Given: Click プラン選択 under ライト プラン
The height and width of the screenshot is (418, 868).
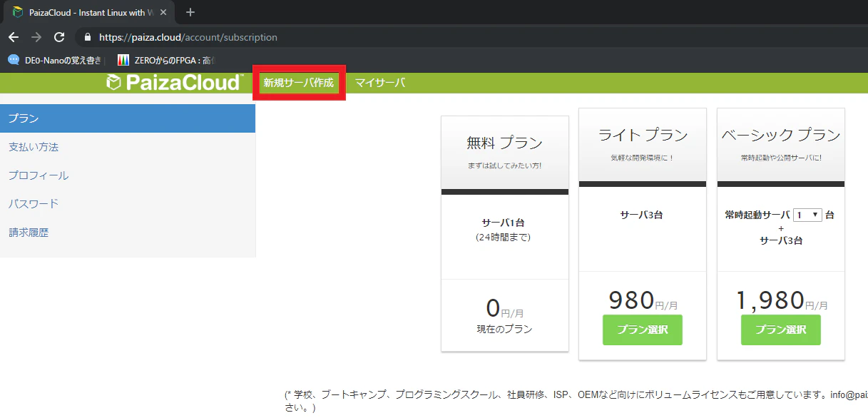Looking at the screenshot, I should pyautogui.click(x=642, y=330).
